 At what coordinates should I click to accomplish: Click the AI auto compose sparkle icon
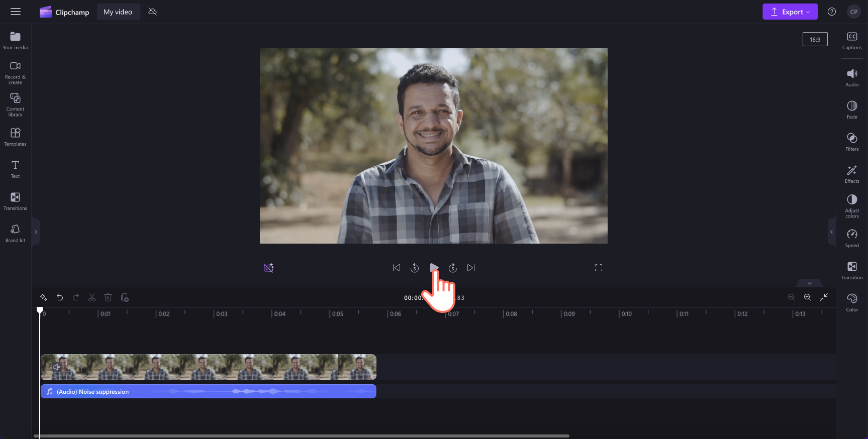point(44,297)
